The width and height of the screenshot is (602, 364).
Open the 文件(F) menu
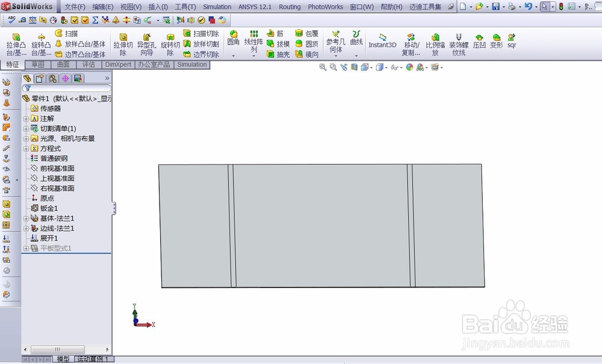75,7
